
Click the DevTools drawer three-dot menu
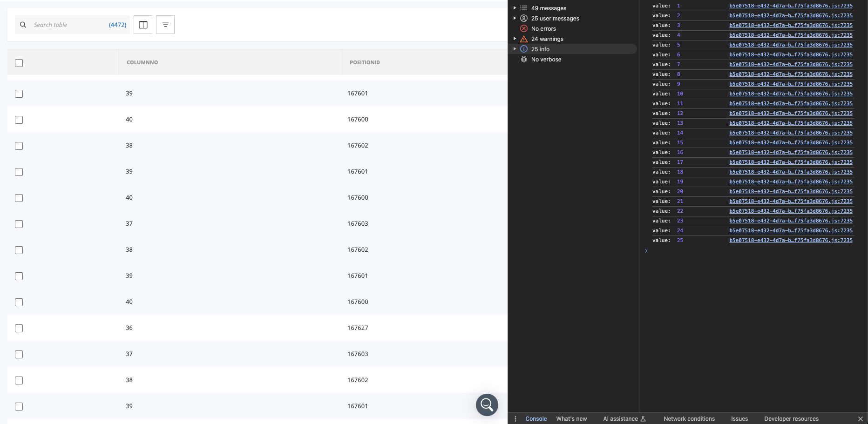tap(515, 419)
